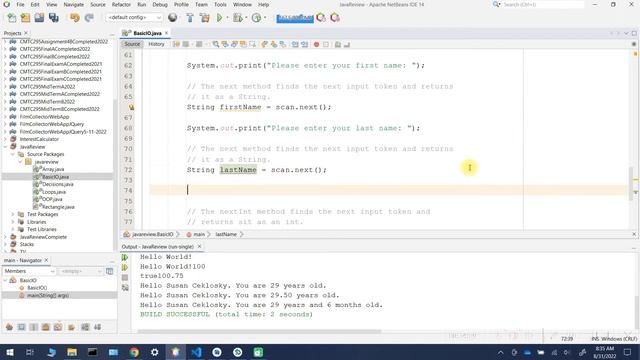Open the Debug Project dropdown arrow
Screen dimensions: 640x360
pyautogui.click(x=245, y=18)
